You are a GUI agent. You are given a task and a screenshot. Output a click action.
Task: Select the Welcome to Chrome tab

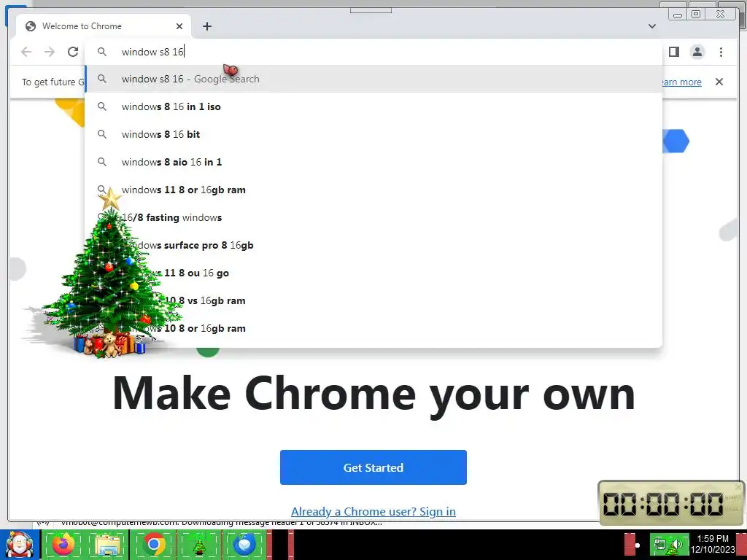click(x=104, y=26)
